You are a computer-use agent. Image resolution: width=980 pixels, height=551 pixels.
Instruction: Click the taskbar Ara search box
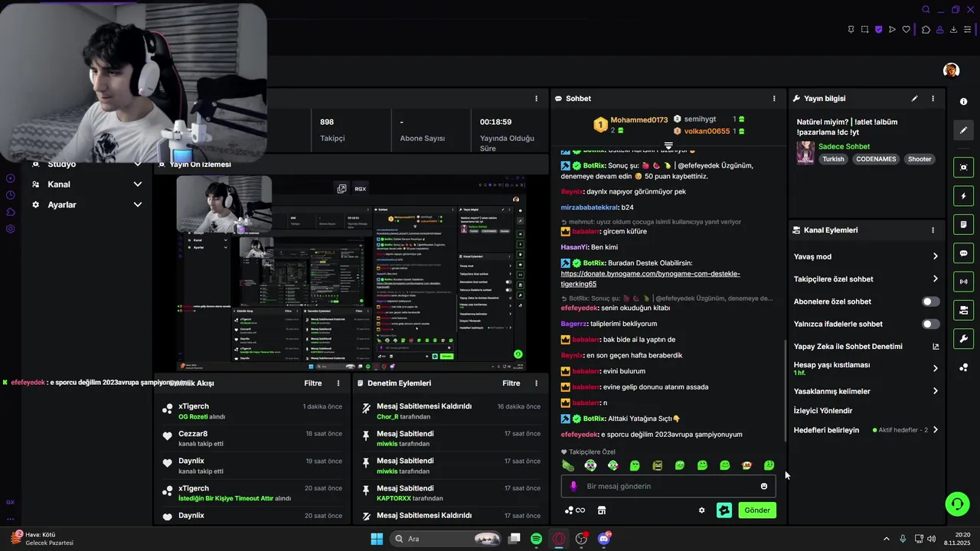[x=446, y=539]
